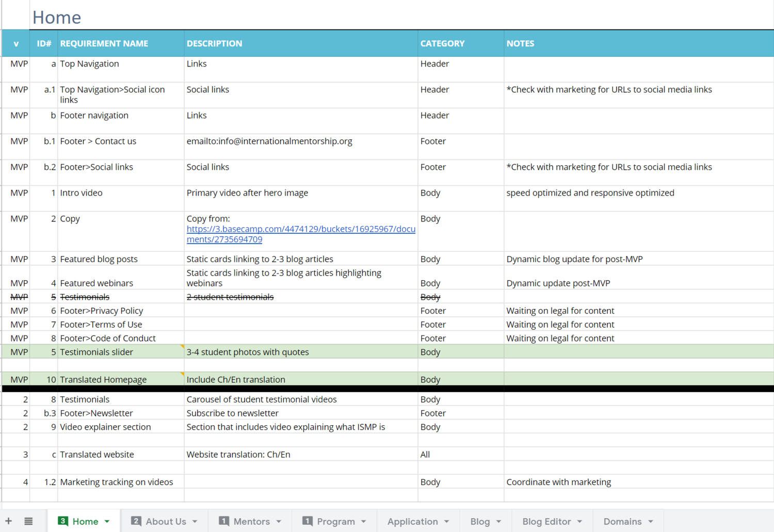Image resolution: width=774 pixels, height=532 pixels.
Task: Select the 'Include Ch/En translation' cell
Action: 301,379
